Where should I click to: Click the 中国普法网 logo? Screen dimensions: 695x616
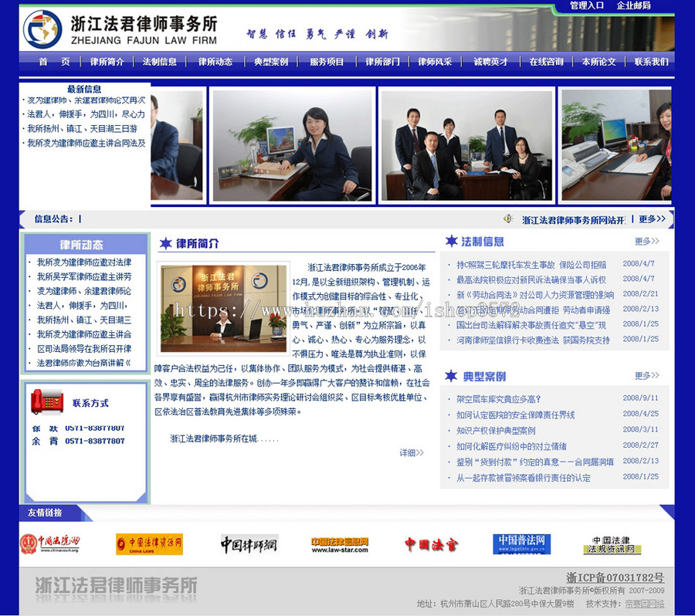524,543
